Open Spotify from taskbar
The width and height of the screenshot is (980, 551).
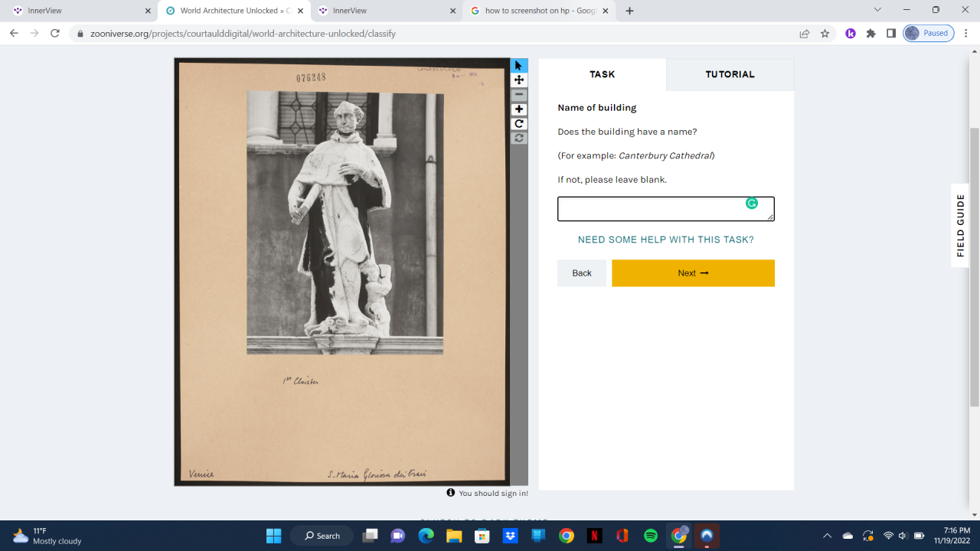click(651, 536)
